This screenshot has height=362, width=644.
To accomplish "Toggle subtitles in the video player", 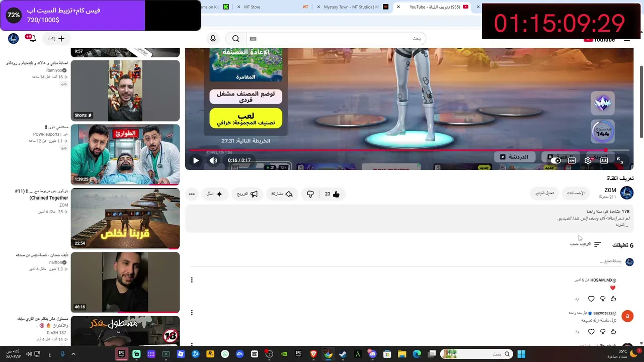I will pyautogui.click(x=572, y=160).
